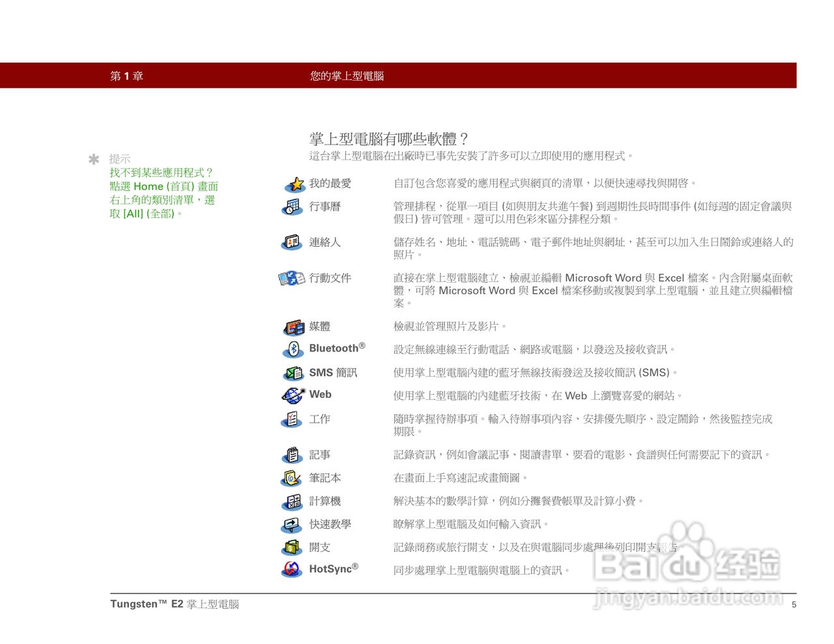Click the 行事曆 calendar icon
Screen dimensions: 834x644
tap(292, 207)
